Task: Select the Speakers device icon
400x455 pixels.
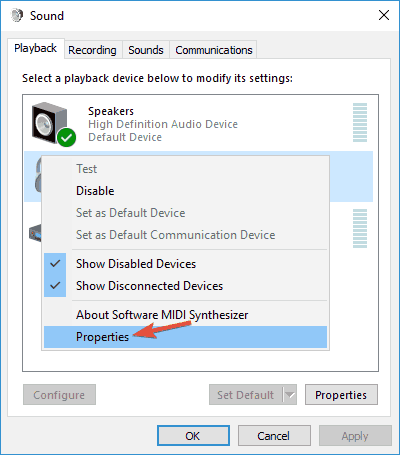Action: [x=50, y=123]
